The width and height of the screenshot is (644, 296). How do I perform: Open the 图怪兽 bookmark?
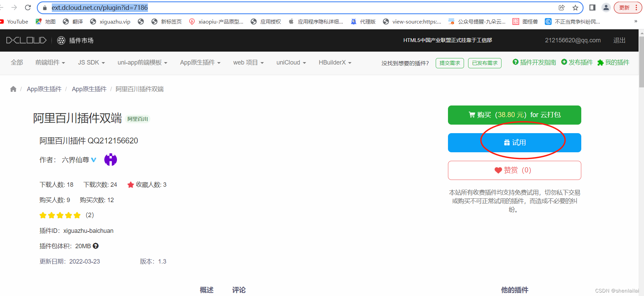click(525, 22)
